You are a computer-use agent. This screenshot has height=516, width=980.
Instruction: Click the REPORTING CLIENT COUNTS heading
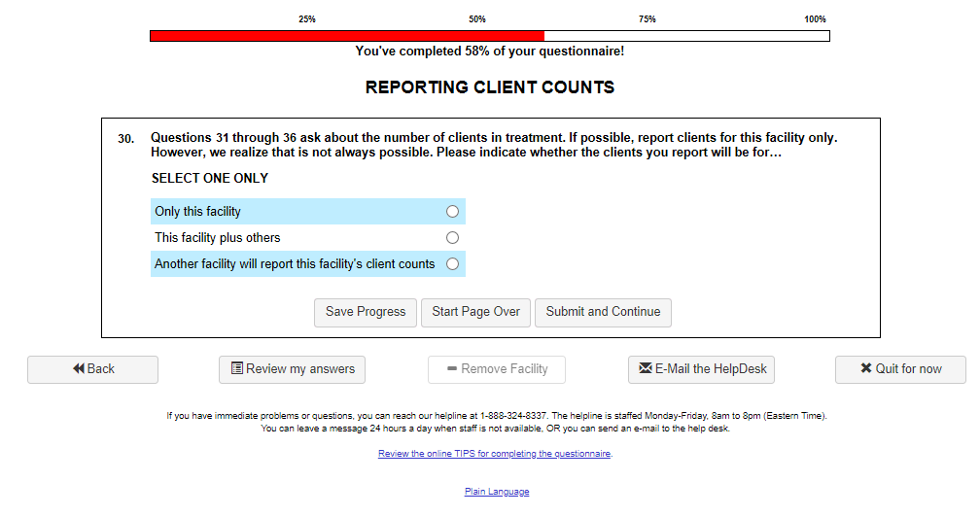click(x=490, y=87)
